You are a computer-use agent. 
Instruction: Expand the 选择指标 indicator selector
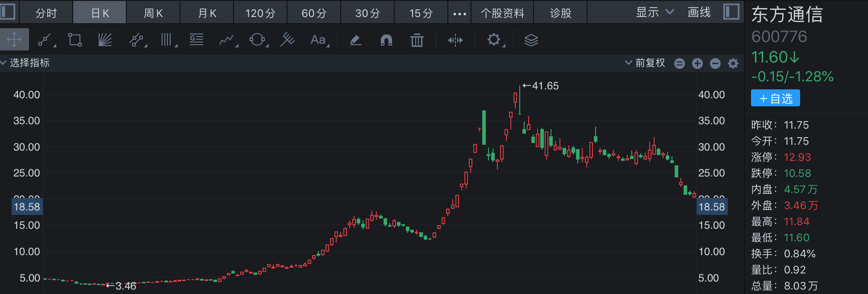[25, 63]
